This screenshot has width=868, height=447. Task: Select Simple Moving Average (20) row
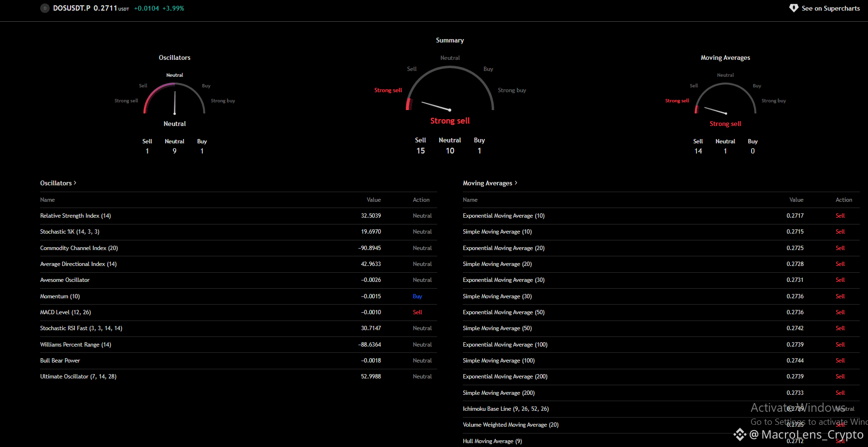tap(661, 264)
